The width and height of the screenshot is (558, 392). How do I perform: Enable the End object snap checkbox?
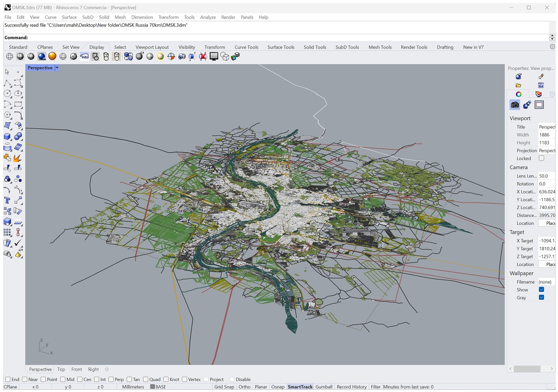(x=8, y=379)
